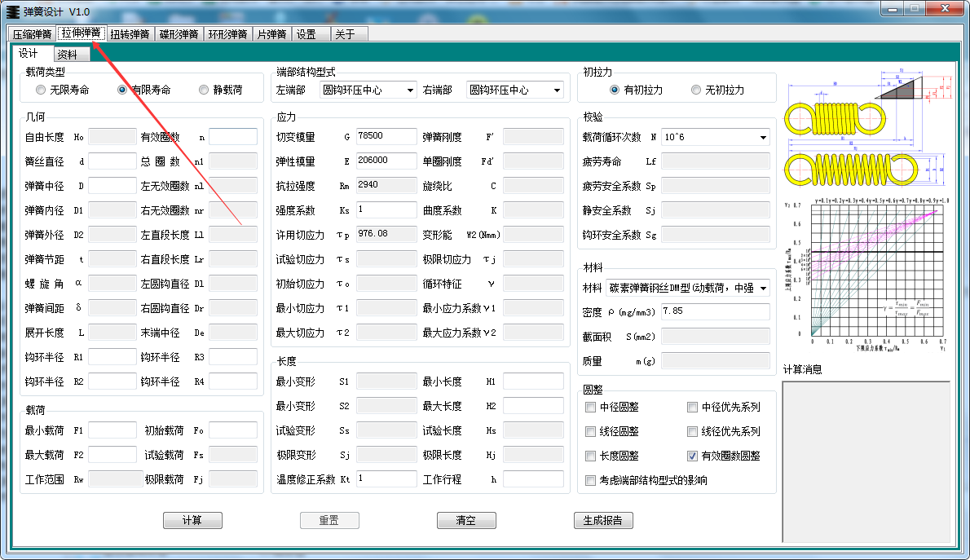Click the 清空 button to clear fields
The width and height of the screenshot is (970, 560).
click(466, 520)
